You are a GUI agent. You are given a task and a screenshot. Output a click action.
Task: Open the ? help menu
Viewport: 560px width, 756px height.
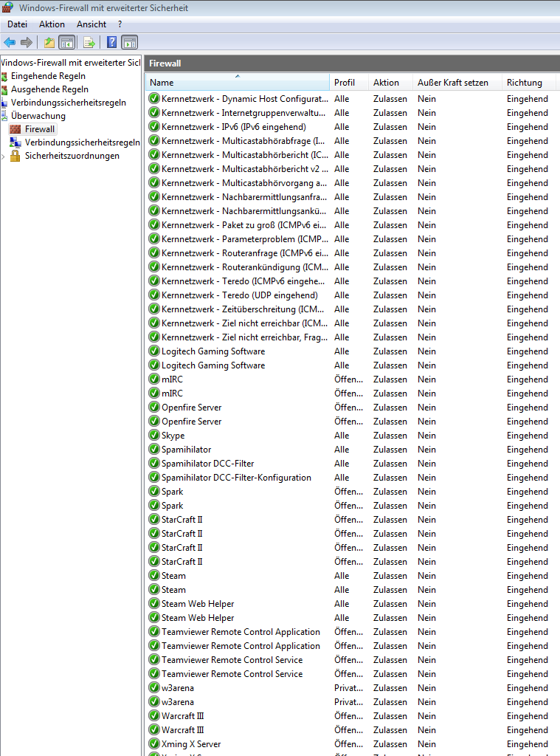(120, 24)
